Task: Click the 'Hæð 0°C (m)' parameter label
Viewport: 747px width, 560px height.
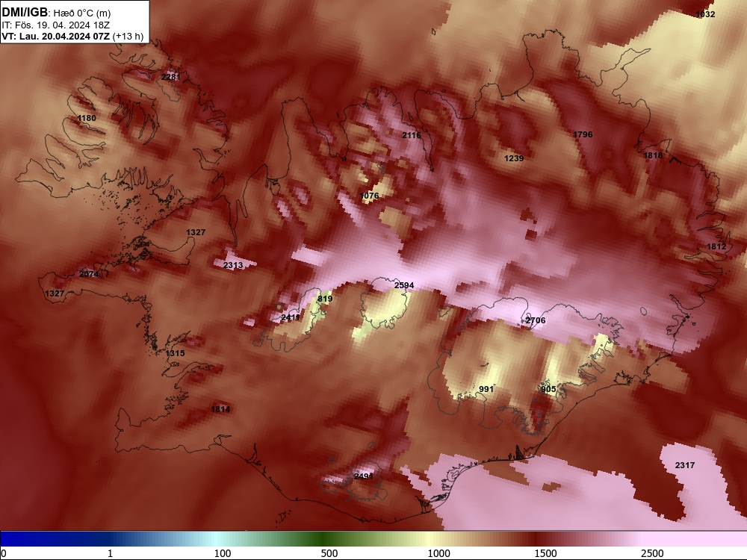Action: 81,13
